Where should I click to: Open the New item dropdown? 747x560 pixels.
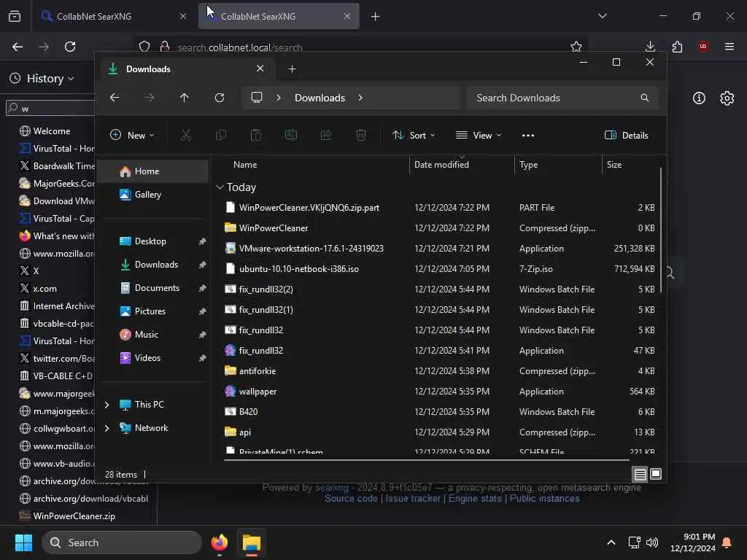pyautogui.click(x=133, y=136)
